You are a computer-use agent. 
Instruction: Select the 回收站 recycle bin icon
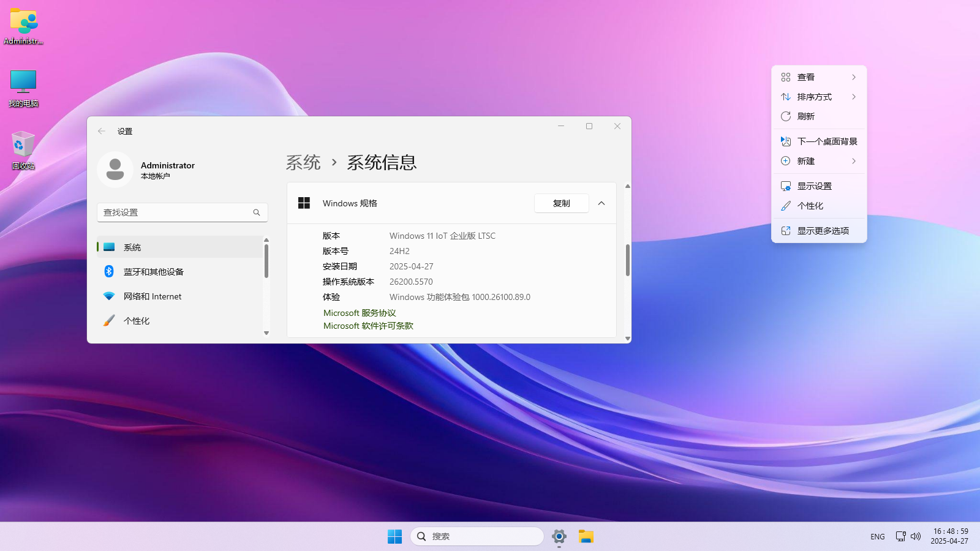pyautogui.click(x=23, y=151)
